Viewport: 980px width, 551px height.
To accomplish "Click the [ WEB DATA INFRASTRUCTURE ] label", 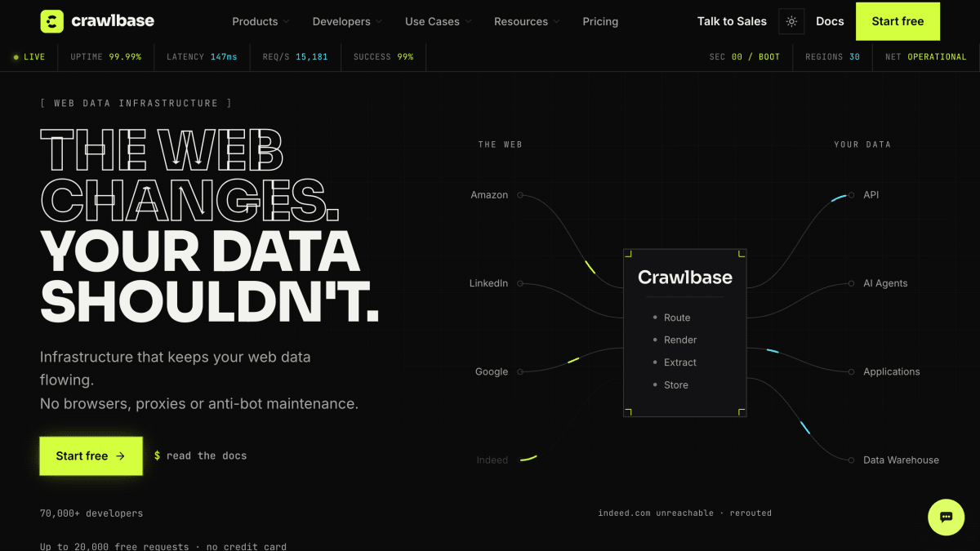I will point(136,103).
